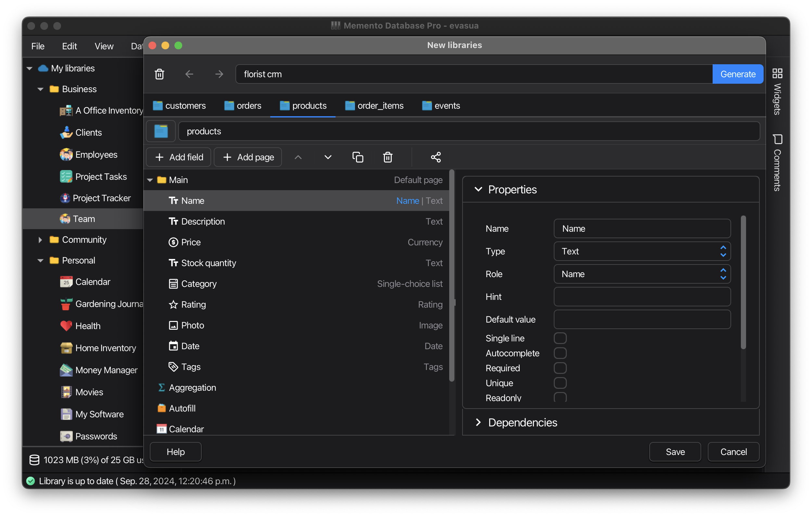The image size is (812, 516).
Task: Click the back arrow next to trash icon
Action: [x=189, y=74]
